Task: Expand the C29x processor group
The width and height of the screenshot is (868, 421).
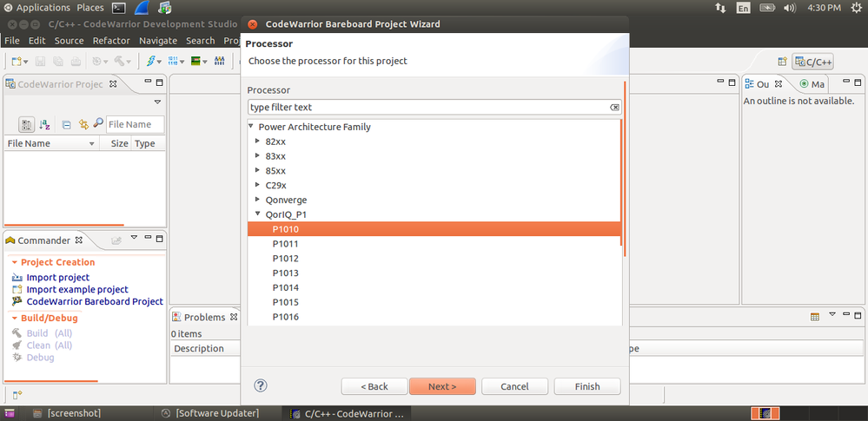Action: [x=257, y=185]
